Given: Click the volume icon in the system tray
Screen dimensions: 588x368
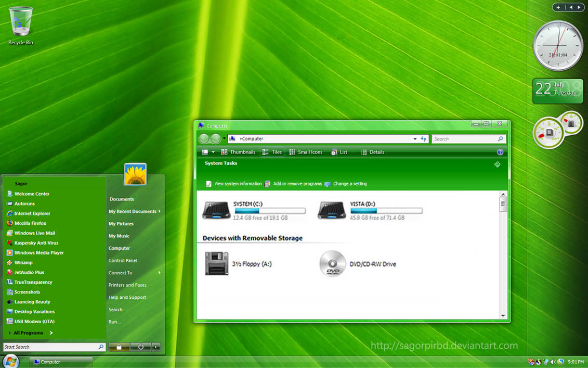Looking at the screenshot, I should (553, 361).
